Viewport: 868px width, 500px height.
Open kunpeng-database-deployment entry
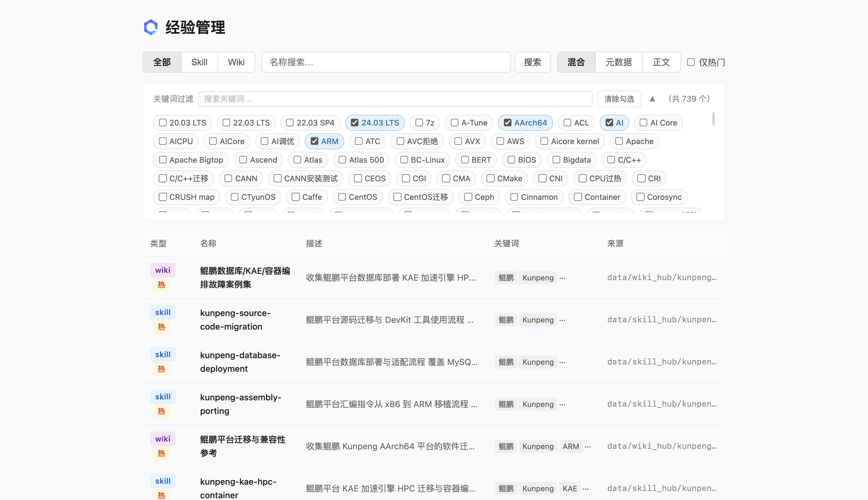240,362
